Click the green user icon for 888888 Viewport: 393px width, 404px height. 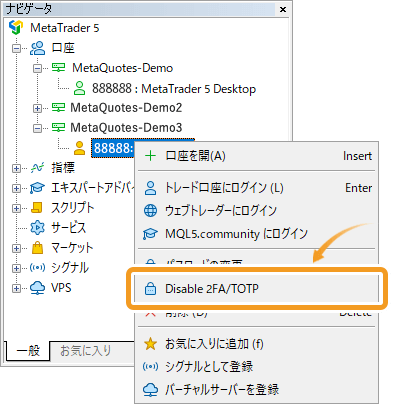click(79, 88)
